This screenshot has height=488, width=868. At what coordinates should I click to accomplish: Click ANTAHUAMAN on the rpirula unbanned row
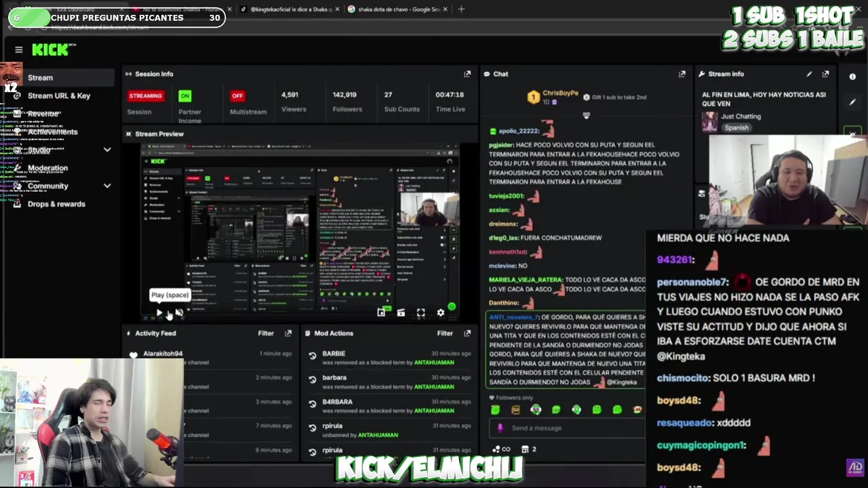coord(378,435)
